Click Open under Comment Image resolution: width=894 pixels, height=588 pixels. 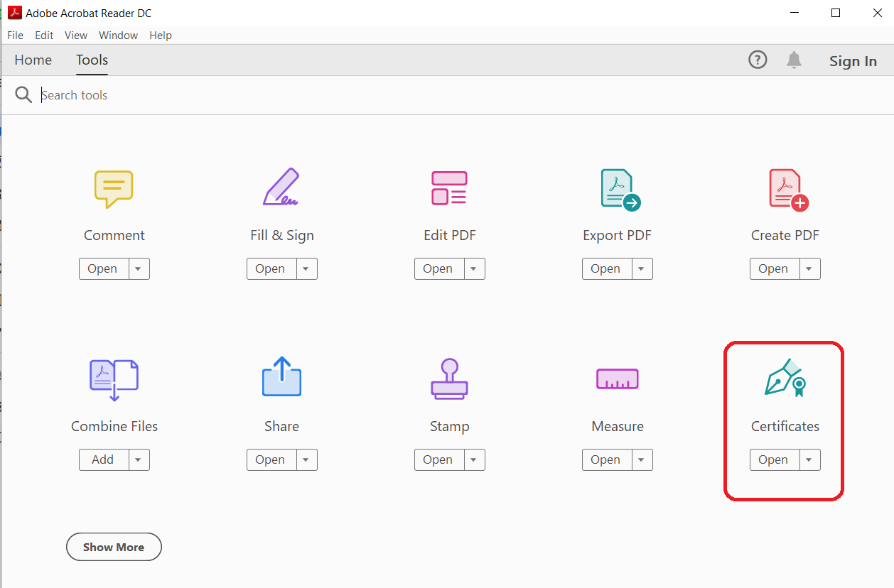point(103,269)
